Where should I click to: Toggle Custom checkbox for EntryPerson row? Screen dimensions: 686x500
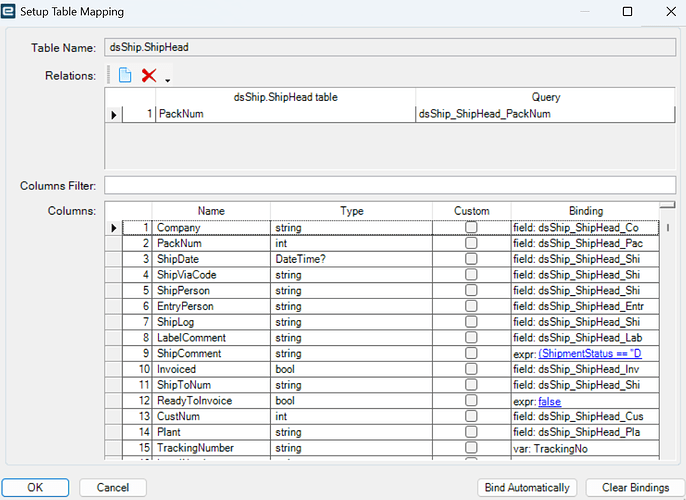coord(471,306)
